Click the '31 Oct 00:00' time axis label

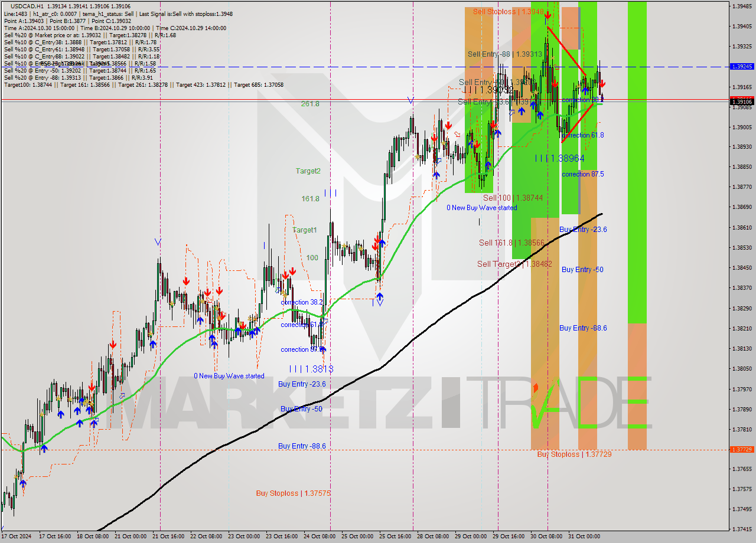583,537
